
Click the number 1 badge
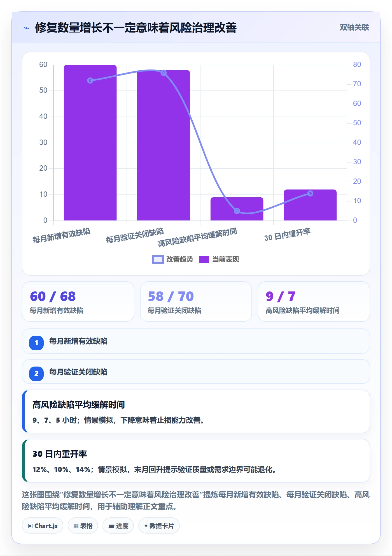click(x=36, y=343)
